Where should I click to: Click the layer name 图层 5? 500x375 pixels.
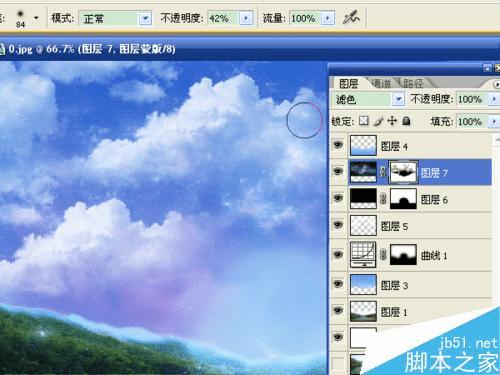point(394,226)
